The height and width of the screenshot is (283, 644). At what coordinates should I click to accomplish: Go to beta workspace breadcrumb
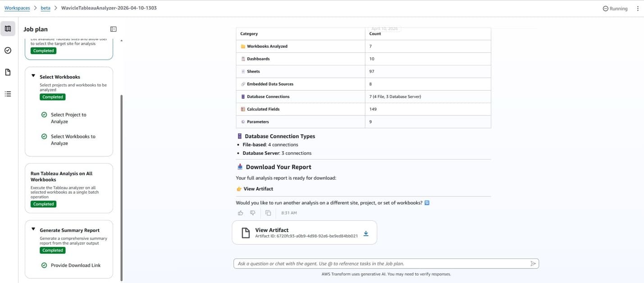coord(46,8)
